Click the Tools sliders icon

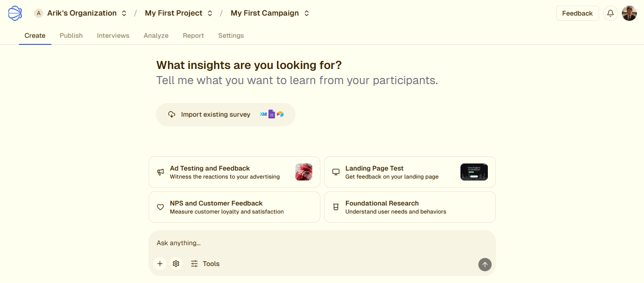coord(194,264)
